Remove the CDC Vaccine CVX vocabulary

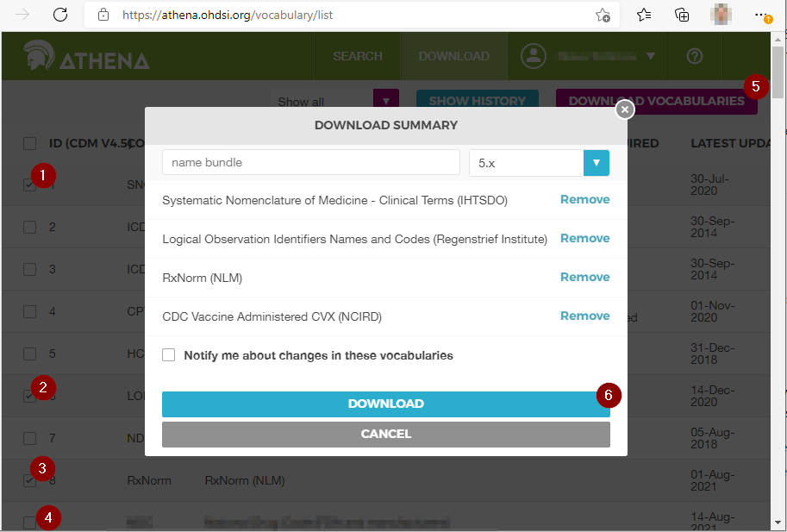584,316
